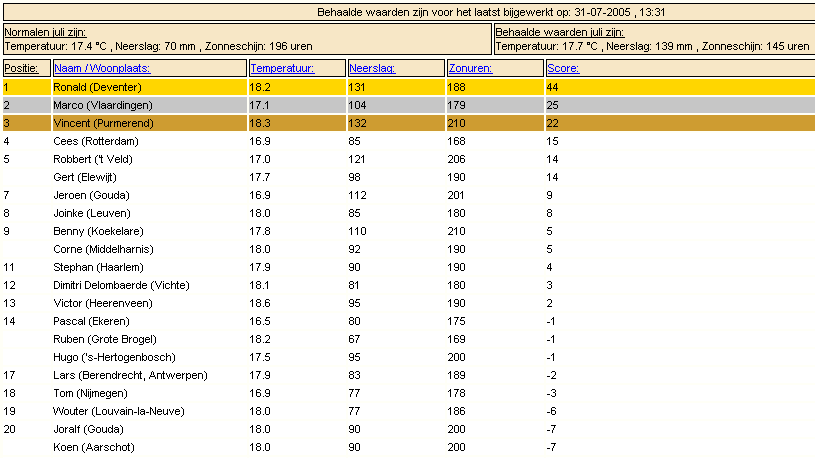
Task: Click the Cees (Rotterdam) name cell
Action: 96,141
